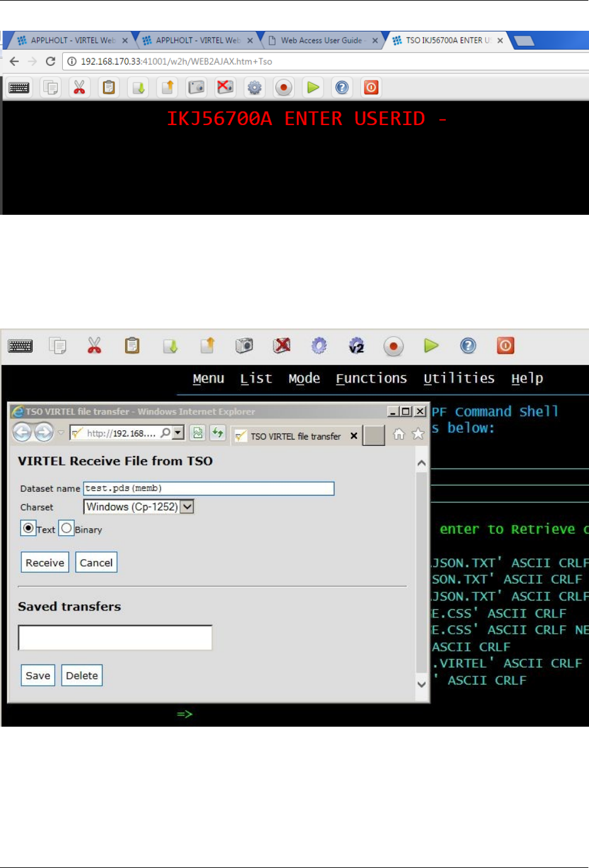The height and width of the screenshot is (868, 589).
Task: Select TSO IKJ56700A ENTER tab
Action: tap(448, 40)
